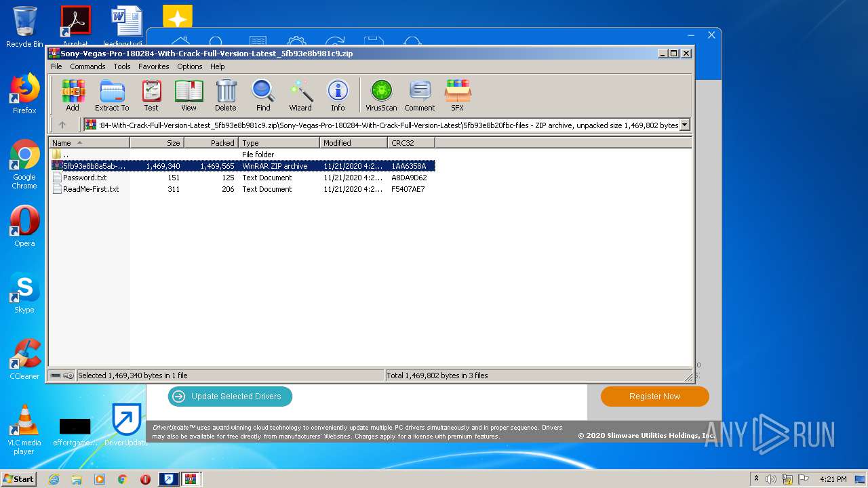Open the Google Chrome desktop shortcut
Image resolution: width=868 pixels, height=488 pixels.
point(24,165)
